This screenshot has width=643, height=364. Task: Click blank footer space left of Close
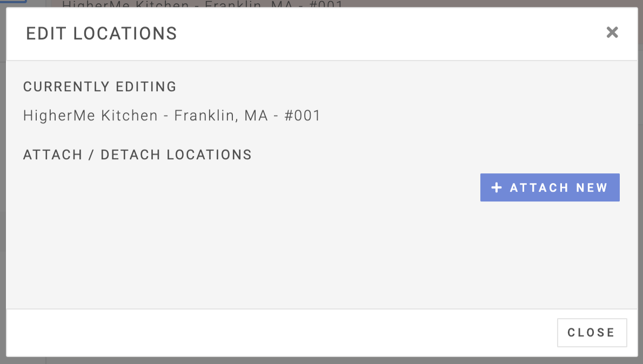(270, 333)
